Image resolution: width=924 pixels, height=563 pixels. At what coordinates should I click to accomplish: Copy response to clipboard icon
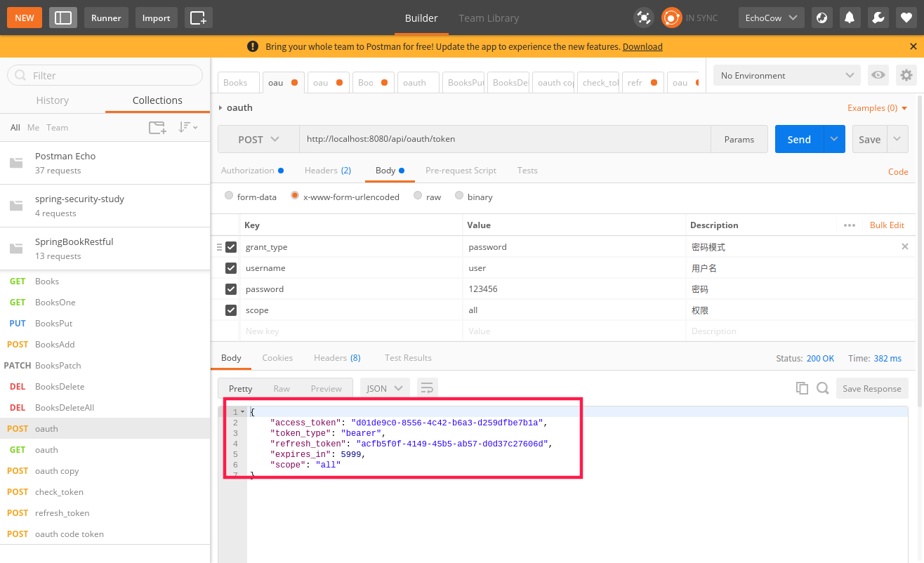(802, 388)
